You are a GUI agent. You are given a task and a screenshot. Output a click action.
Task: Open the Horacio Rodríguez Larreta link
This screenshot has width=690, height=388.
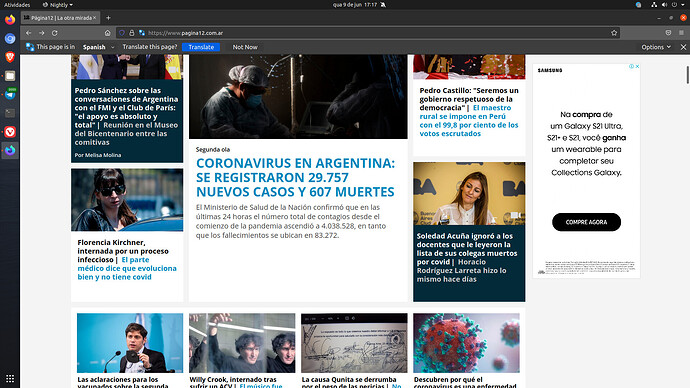[x=462, y=271]
